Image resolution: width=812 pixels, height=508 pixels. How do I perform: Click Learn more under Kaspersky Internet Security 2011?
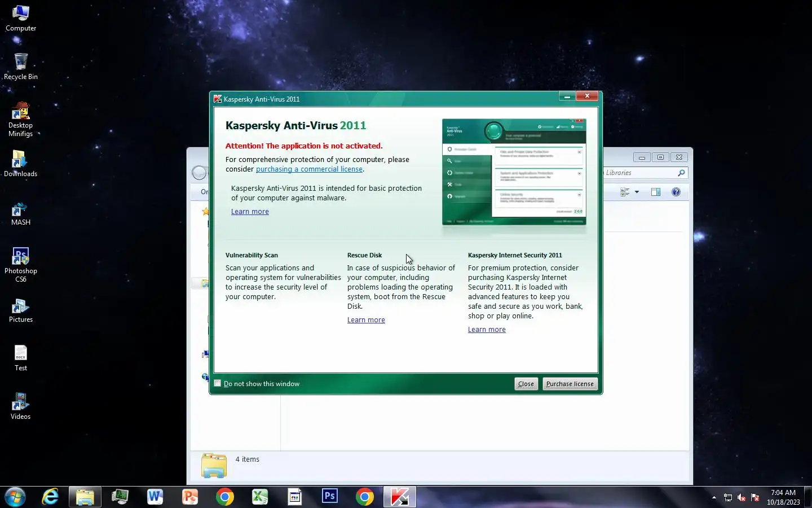coord(487,330)
